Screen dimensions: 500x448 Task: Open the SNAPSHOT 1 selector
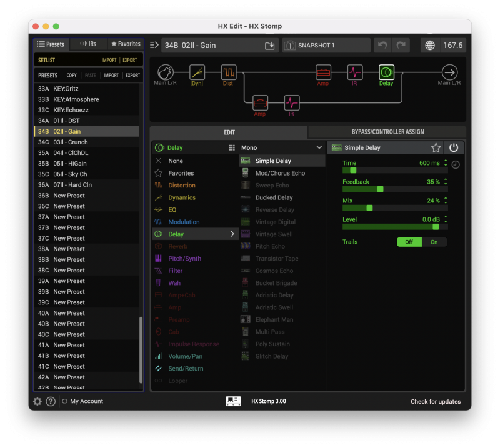326,45
